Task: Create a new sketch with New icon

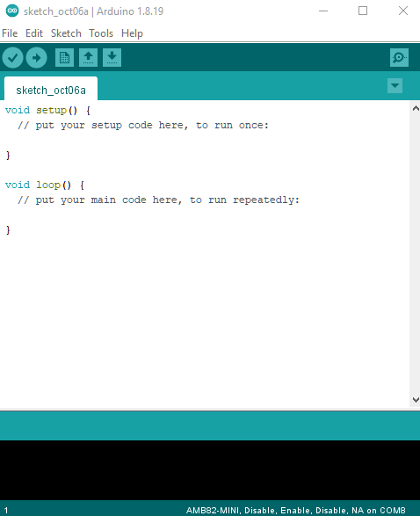Action: click(64, 58)
